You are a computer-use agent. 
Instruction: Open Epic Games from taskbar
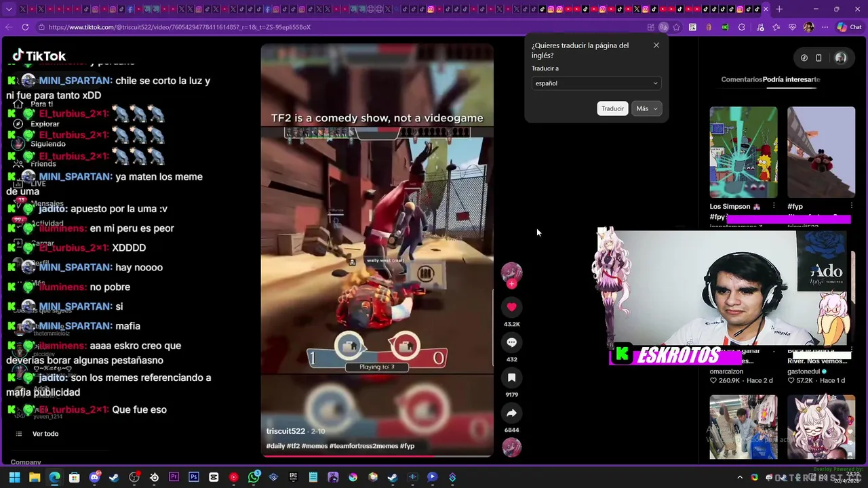294,477
